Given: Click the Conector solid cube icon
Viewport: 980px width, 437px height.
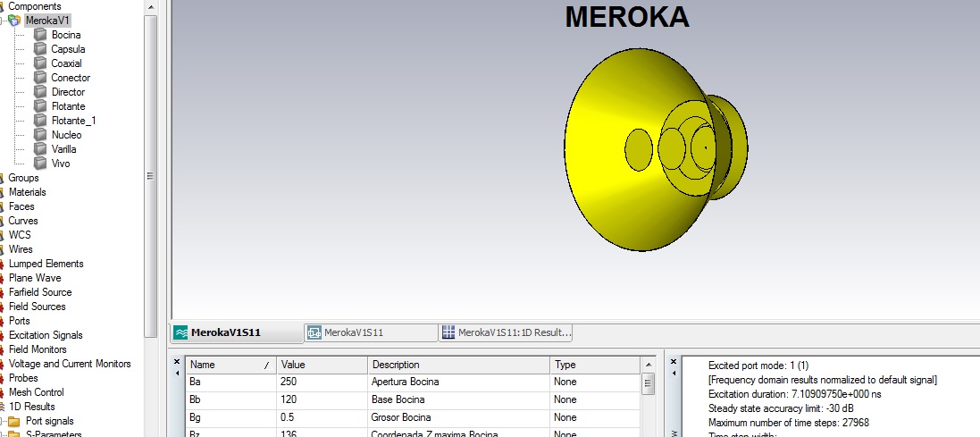Looking at the screenshot, I should (x=40, y=78).
